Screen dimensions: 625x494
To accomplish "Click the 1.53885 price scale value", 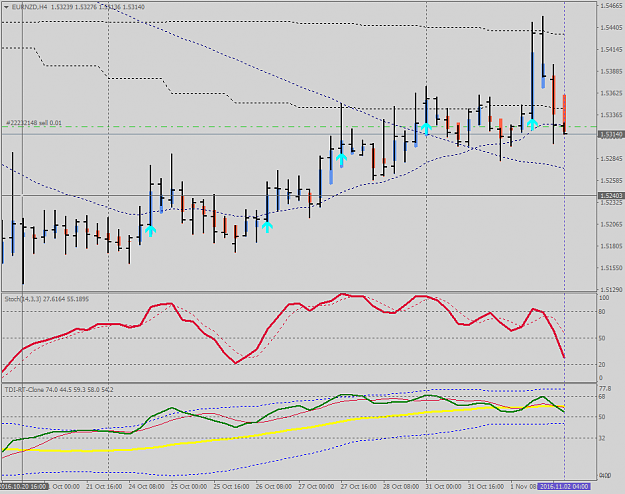I will coord(611,71).
